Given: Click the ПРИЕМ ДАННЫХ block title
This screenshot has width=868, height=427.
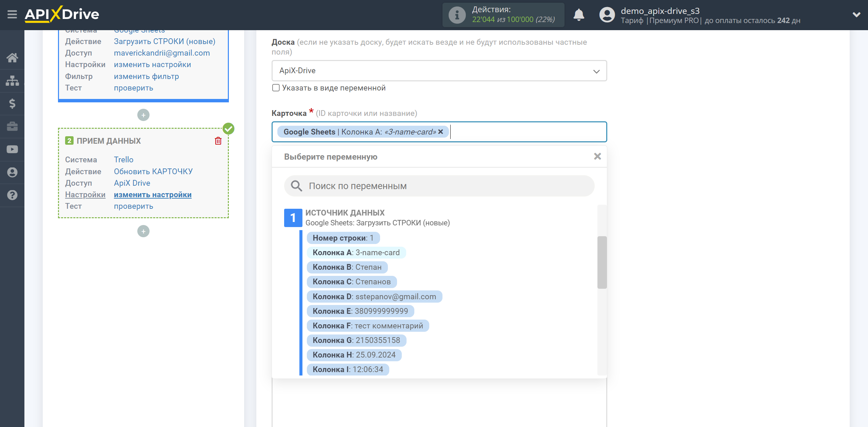Looking at the screenshot, I should pyautogui.click(x=108, y=141).
